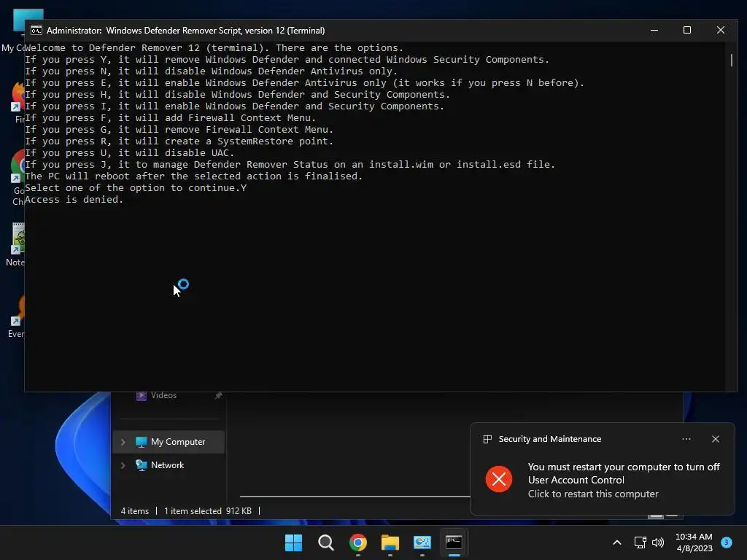This screenshot has width=747, height=560.
Task: Expand My Computer in Explorer's tree
Action: point(123,442)
